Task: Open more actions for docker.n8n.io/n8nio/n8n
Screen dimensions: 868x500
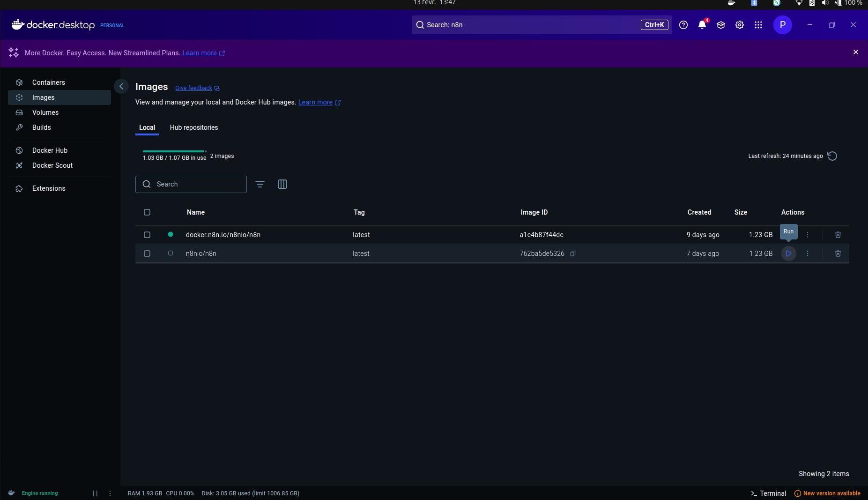Action: click(808, 235)
